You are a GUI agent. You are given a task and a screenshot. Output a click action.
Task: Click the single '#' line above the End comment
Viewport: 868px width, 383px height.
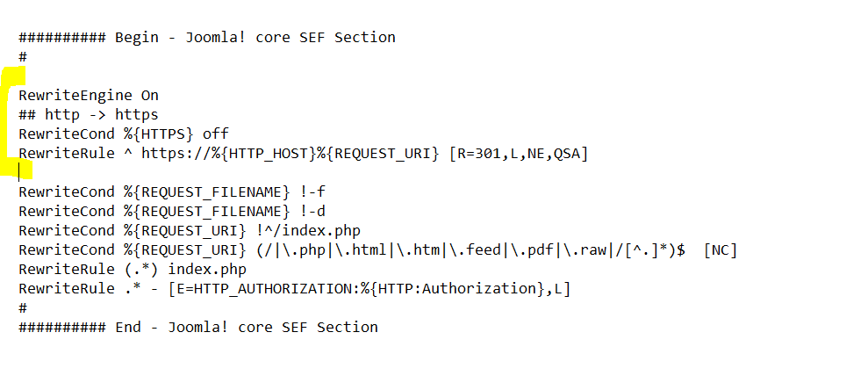pyautogui.click(x=23, y=307)
